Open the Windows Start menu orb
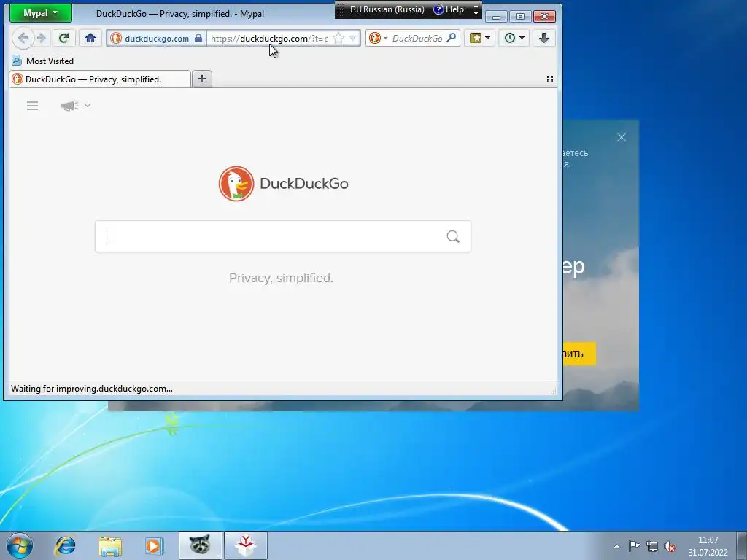 [20, 545]
